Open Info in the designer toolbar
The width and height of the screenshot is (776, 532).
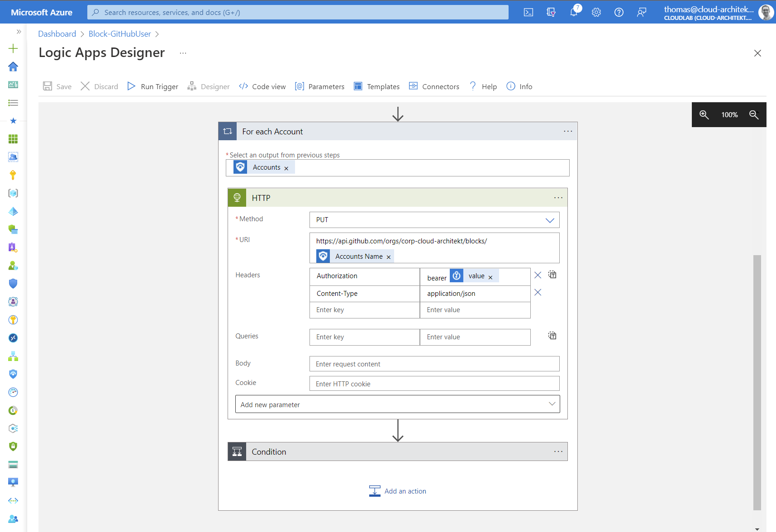(519, 86)
